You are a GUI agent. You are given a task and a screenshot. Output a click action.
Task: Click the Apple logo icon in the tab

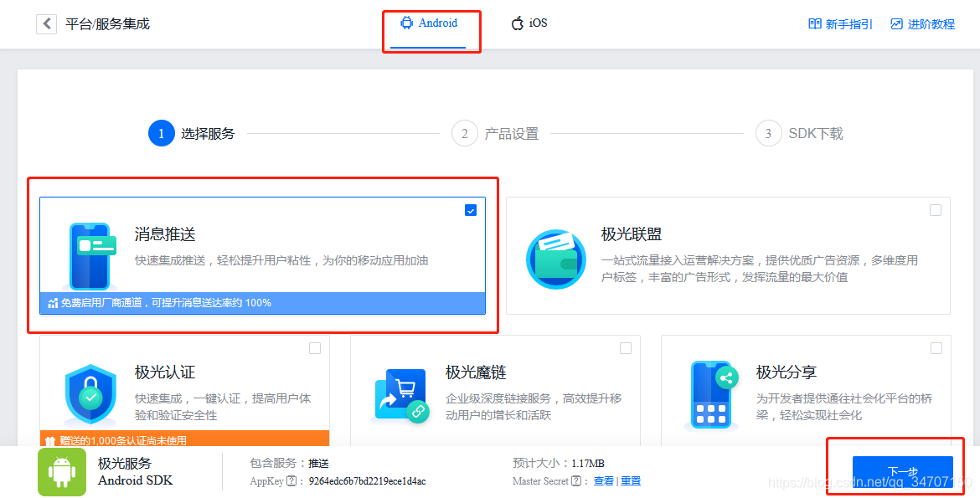(517, 23)
